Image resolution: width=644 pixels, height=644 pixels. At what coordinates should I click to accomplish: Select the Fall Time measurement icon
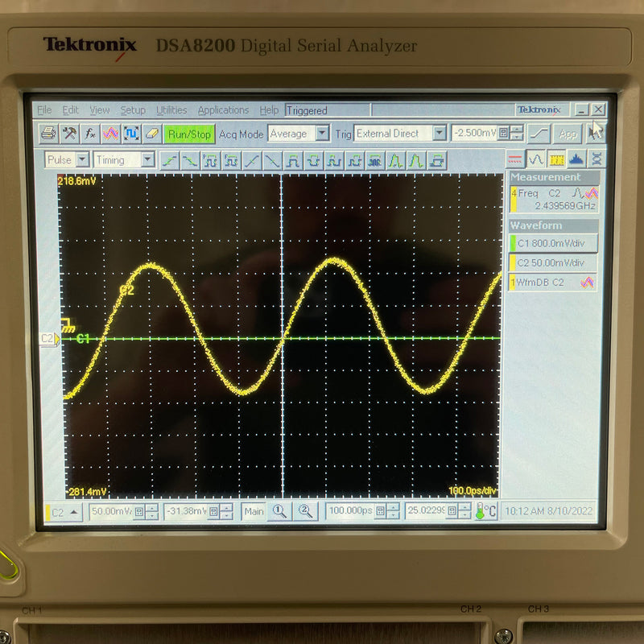pos(189,160)
